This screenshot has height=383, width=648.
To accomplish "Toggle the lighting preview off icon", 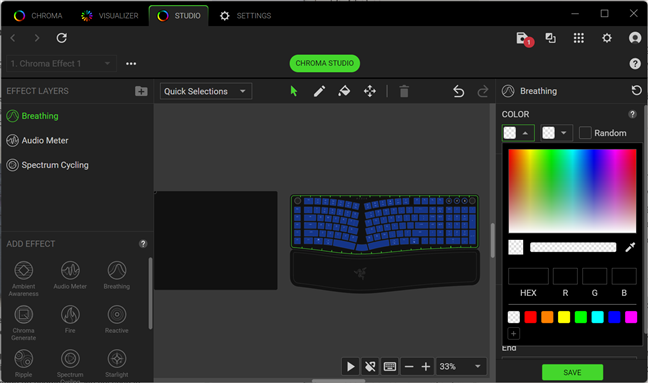I will (x=370, y=366).
